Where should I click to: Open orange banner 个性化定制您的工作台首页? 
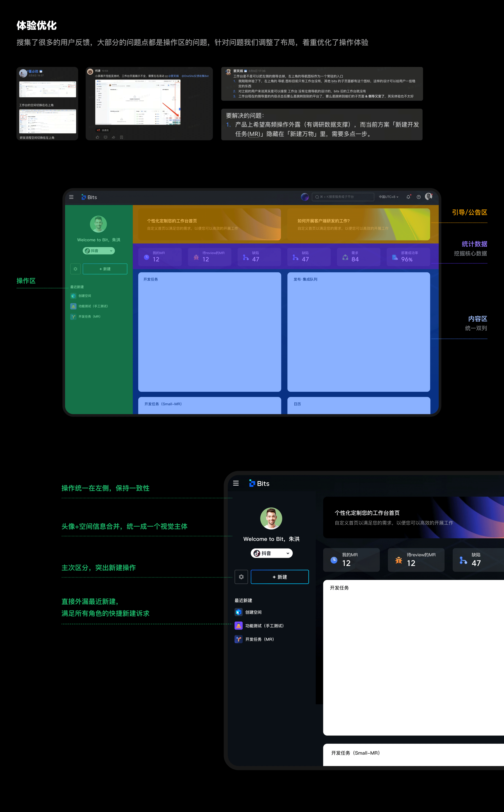(209, 224)
